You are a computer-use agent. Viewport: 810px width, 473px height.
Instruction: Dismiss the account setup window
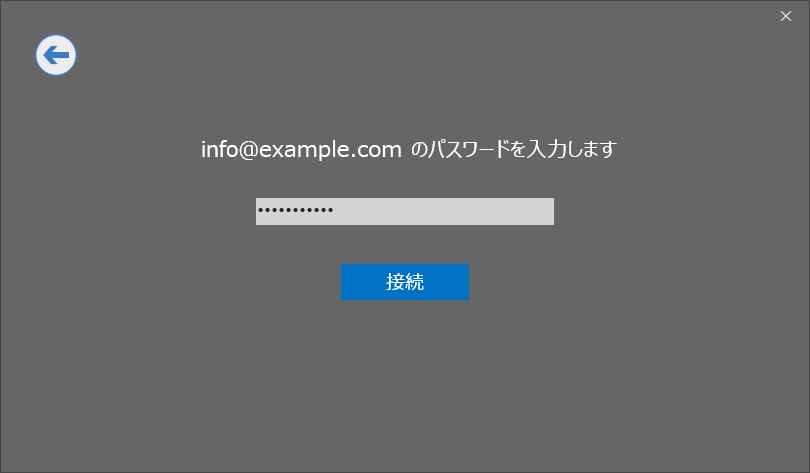pos(786,16)
